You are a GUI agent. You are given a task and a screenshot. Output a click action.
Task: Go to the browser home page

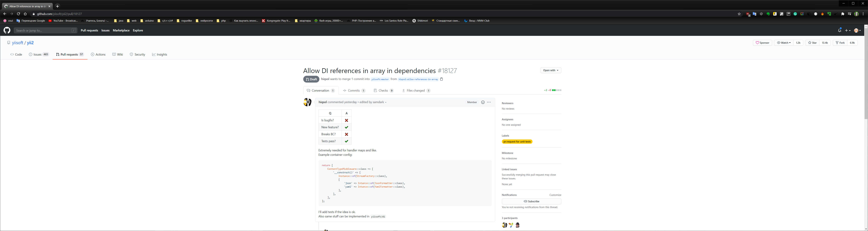[x=25, y=14]
